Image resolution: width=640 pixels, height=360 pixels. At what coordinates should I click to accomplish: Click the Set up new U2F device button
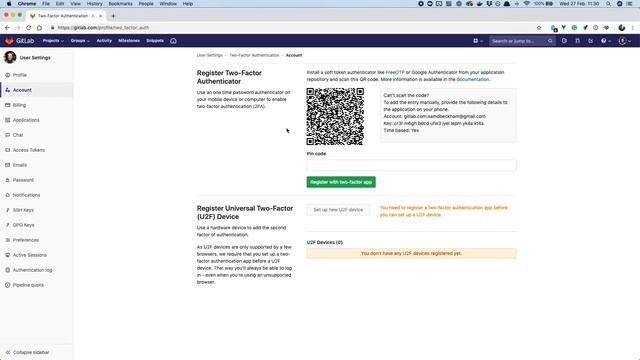pyautogui.click(x=338, y=210)
